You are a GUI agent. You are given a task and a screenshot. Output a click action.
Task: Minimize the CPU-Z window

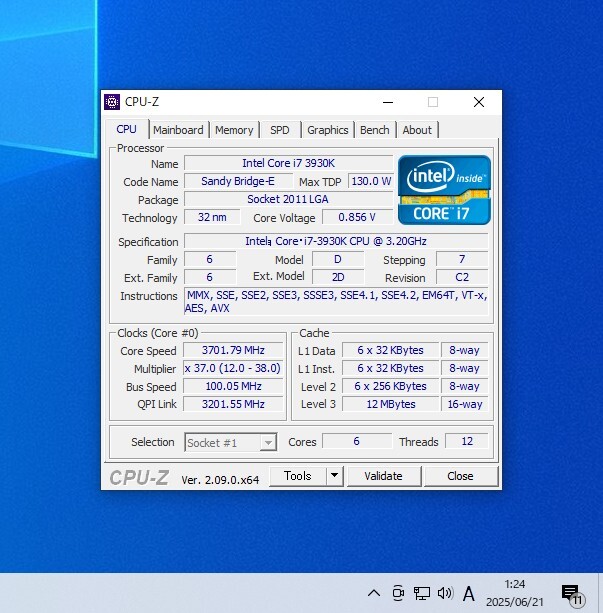[388, 102]
